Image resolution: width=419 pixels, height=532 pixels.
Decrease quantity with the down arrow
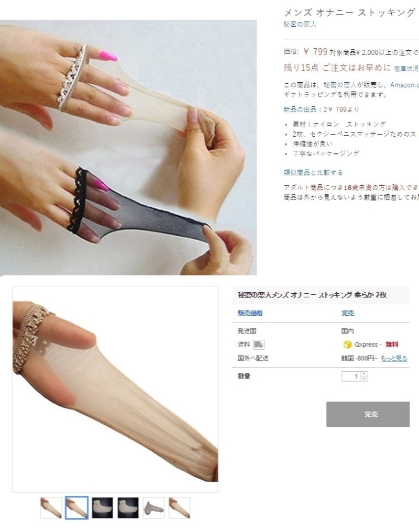(364, 379)
